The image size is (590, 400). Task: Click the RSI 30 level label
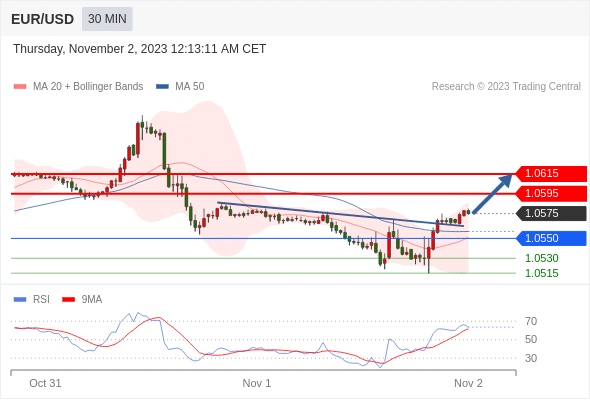pyautogui.click(x=531, y=358)
